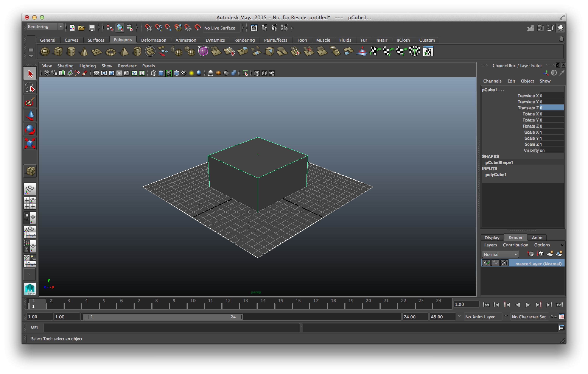Viewport: 588px width, 374px height.
Task: Switch to the Animation menu tab
Action: tap(186, 40)
